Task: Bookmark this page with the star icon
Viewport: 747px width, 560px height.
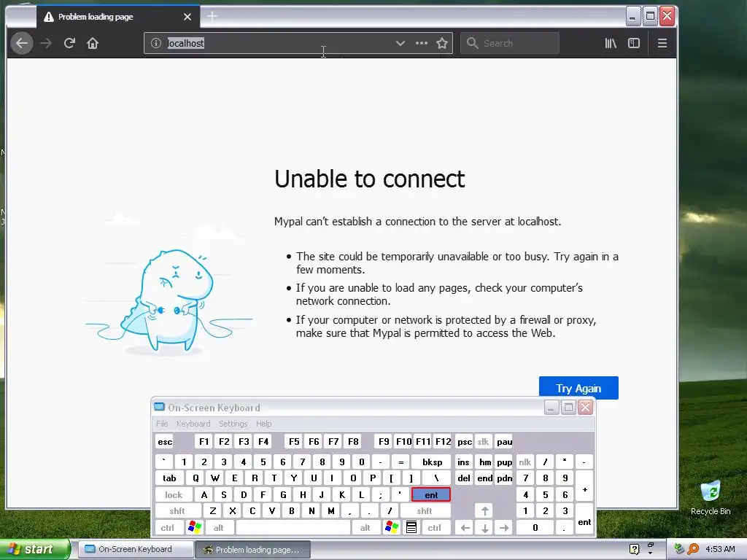Action: coord(442,43)
